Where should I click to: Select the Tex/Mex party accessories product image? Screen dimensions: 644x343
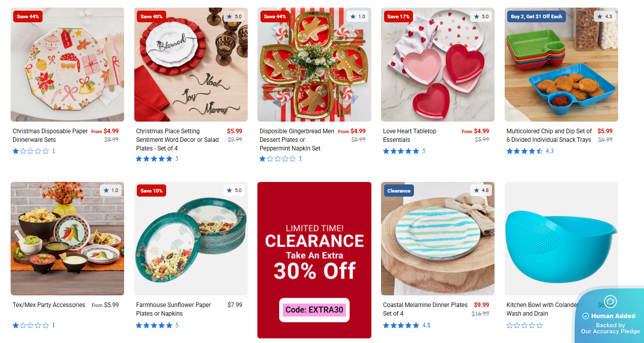[x=67, y=239]
